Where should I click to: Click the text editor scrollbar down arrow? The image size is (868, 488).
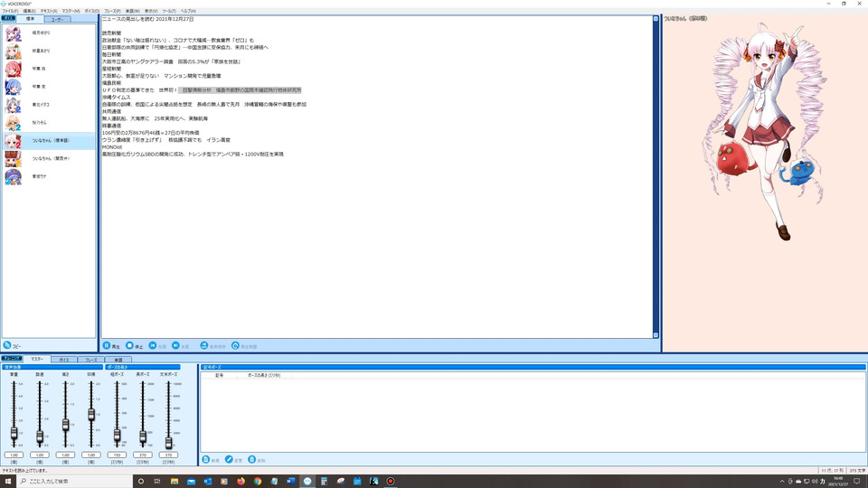[656, 334]
